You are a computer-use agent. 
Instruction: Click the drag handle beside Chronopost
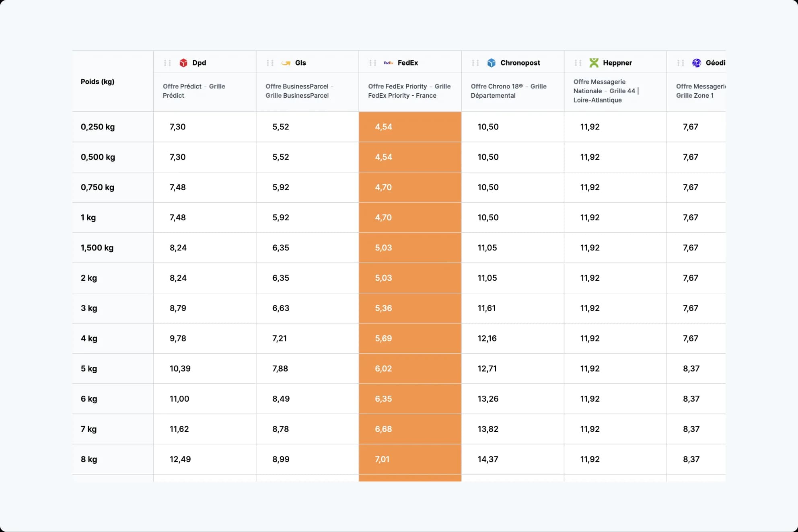pos(475,63)
